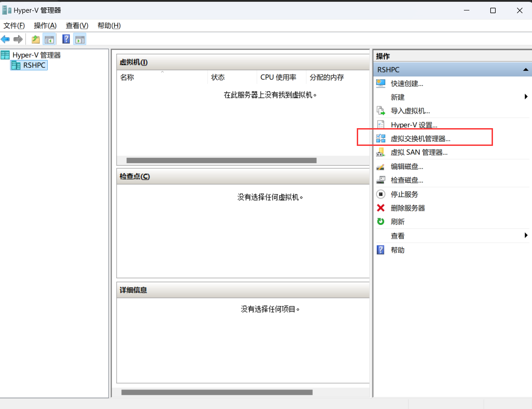Open Hyper-V 设置... action
Image resolution: width=532 pixels, height=409 pixels.
[414, 125]
